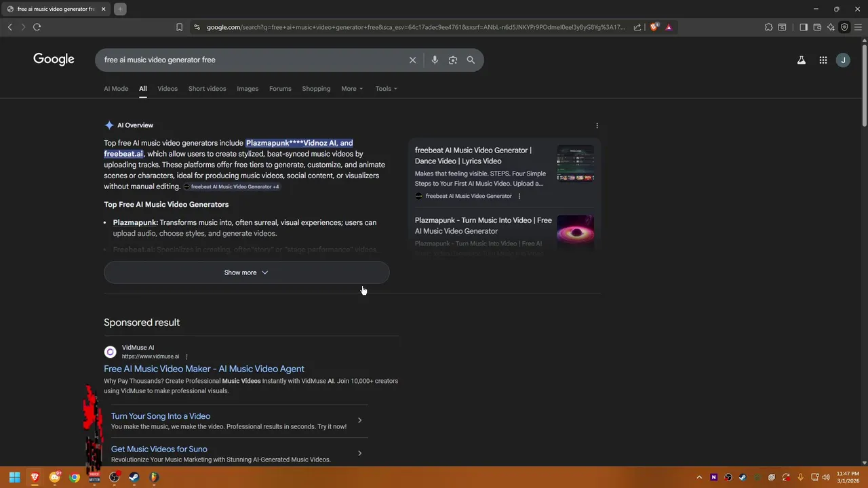This screenshot has height=488, width=868.
Task: Open Leo AI sparkle icon in toolbar
Action: [831, 27]
